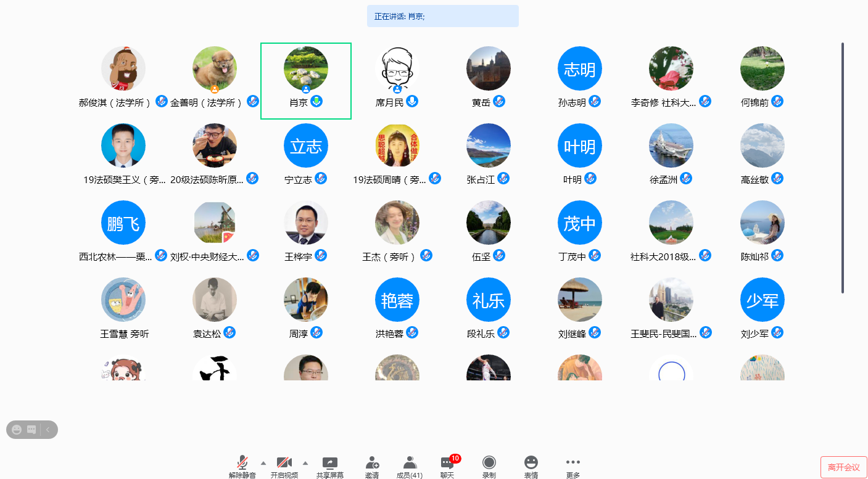Click the 邀请 invite icon
The image size is (868, 479).
(371, 467)
